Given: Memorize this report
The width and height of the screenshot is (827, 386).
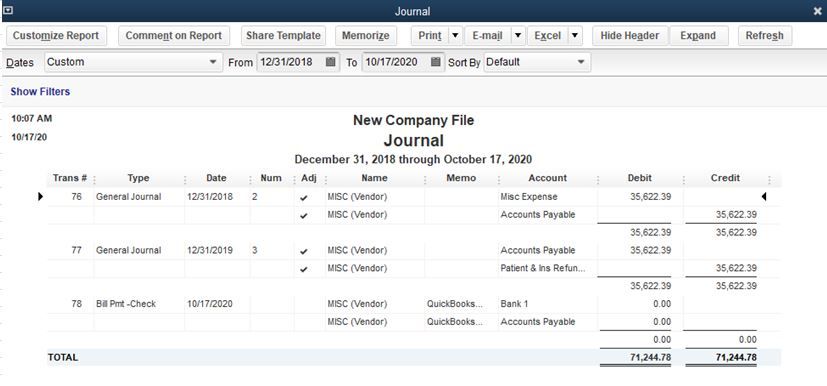Looking at the screenshot, I should [x=366, y=36].
